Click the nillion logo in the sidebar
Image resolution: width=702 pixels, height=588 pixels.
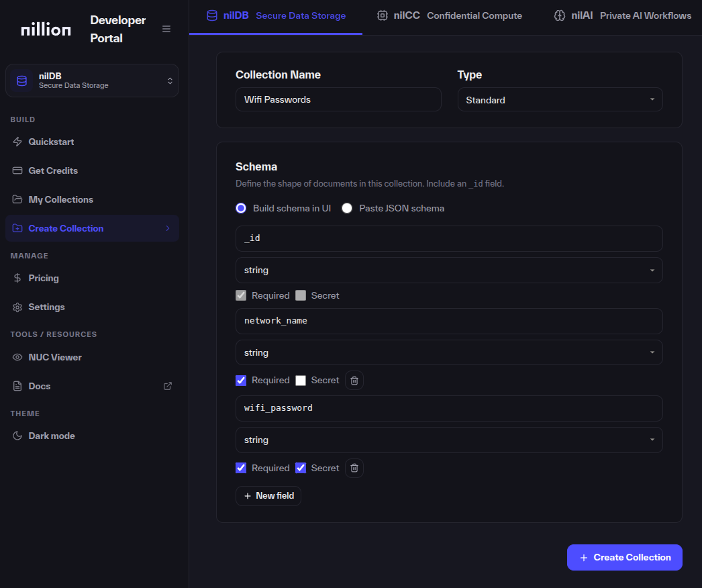tap(45, 29)
